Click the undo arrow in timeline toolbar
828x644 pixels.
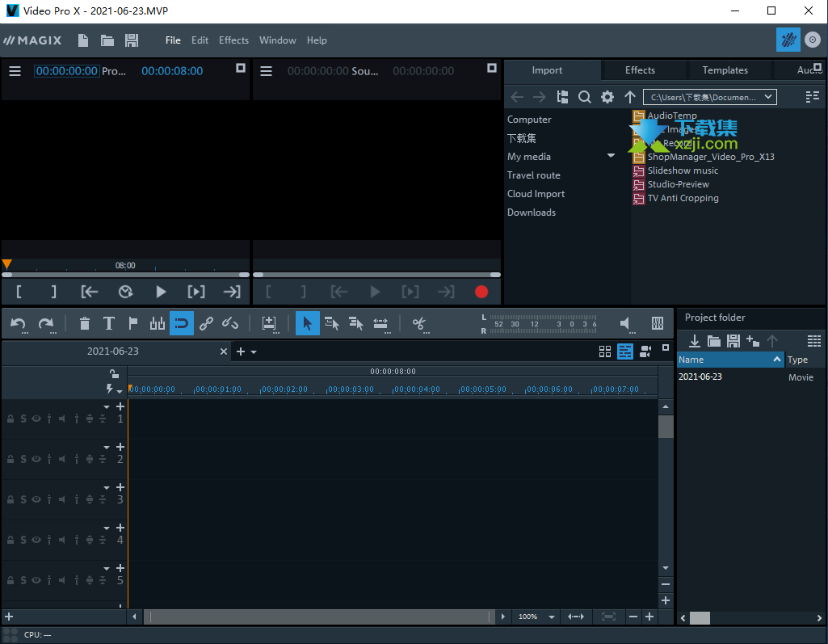coord(19,323)
